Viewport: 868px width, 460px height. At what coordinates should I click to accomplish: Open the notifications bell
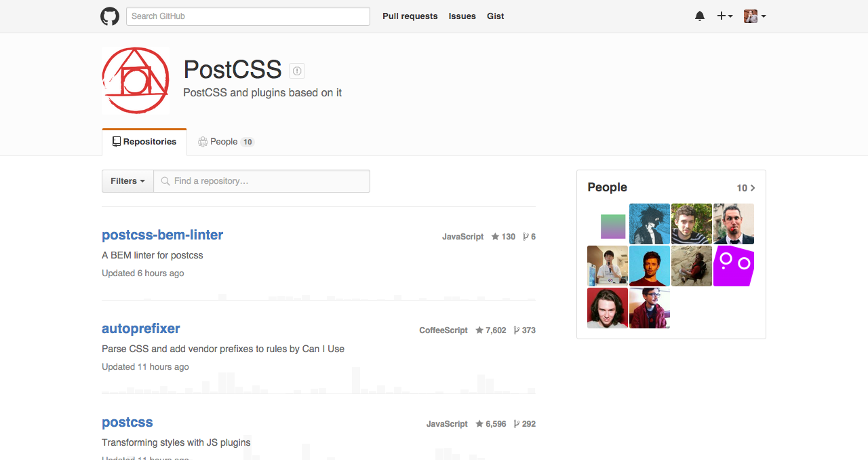700,16
